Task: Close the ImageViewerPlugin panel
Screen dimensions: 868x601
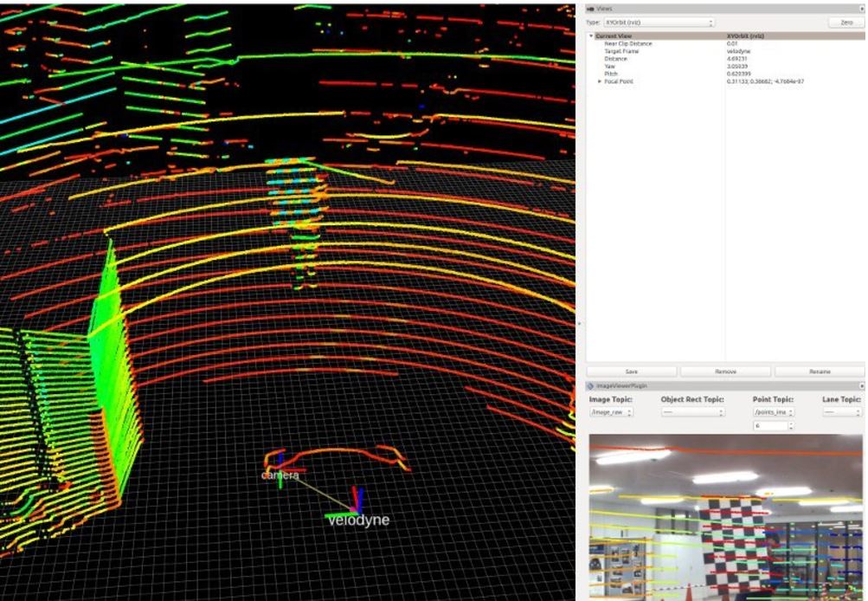Action: click(861, 385)
